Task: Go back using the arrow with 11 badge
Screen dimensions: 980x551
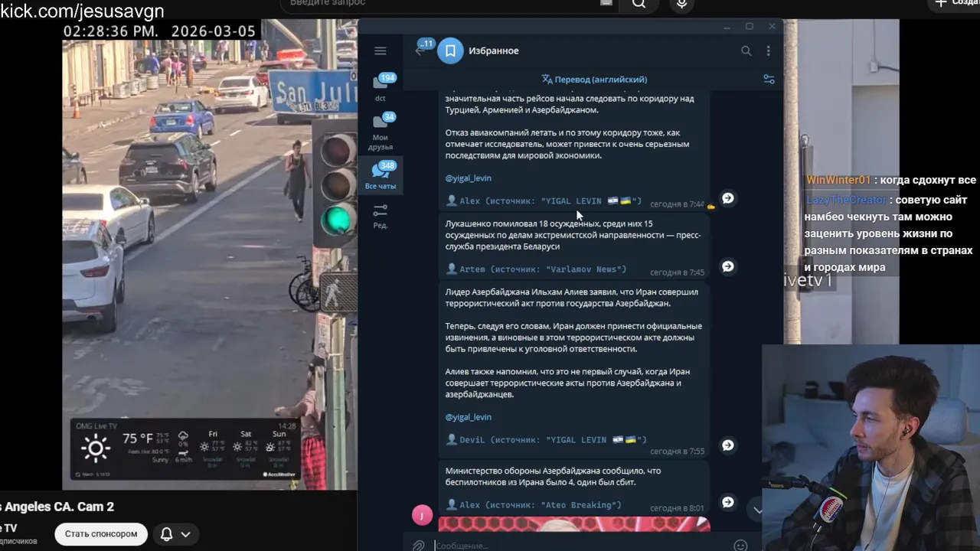Action: [x=422, y=49]
